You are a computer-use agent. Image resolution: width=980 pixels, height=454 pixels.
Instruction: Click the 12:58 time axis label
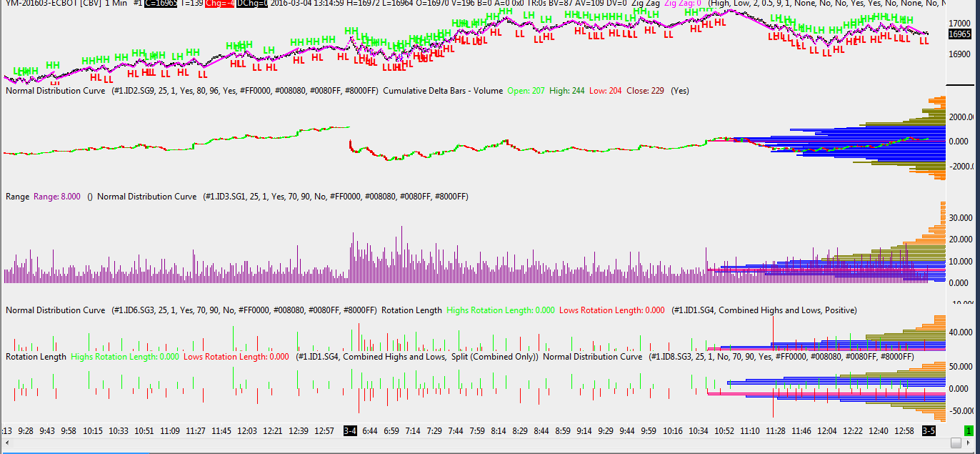pos(904,431)
